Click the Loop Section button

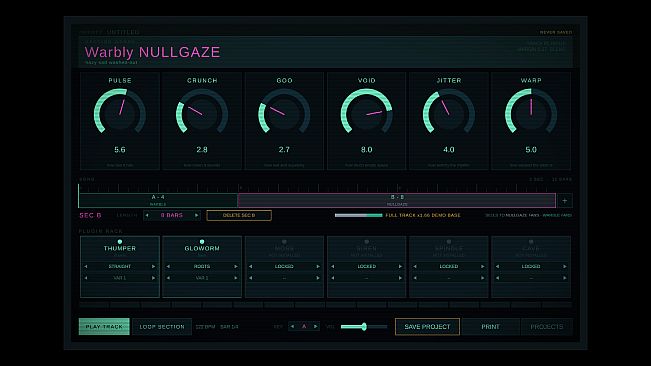162,327
